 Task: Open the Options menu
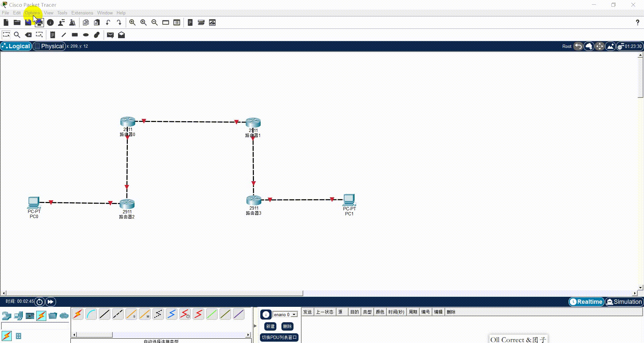coord(32,13)
